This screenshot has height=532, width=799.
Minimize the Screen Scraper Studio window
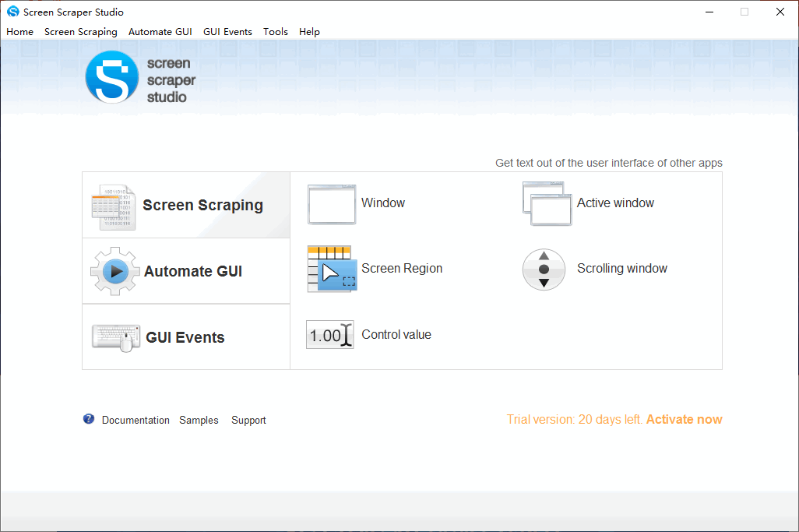(709, 12)
